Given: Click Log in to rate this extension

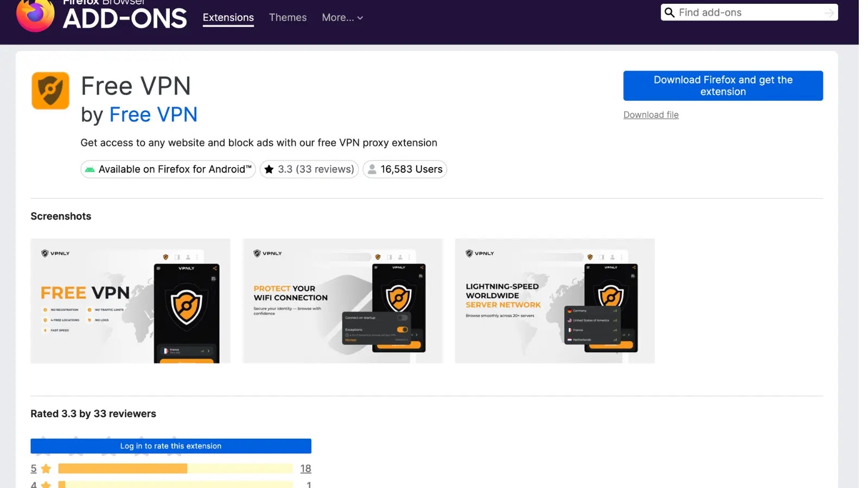Looking at the screenshot, I should [x=170, y=446].
